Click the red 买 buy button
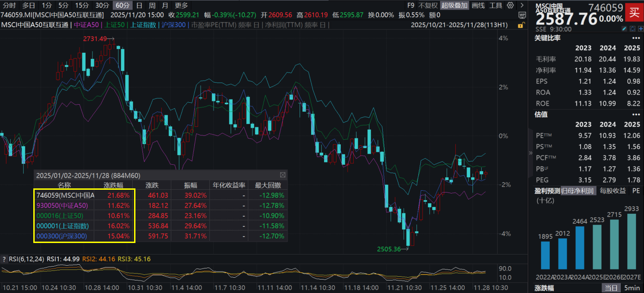The width and height of the screenshot is (644, 293). [632, 12]
